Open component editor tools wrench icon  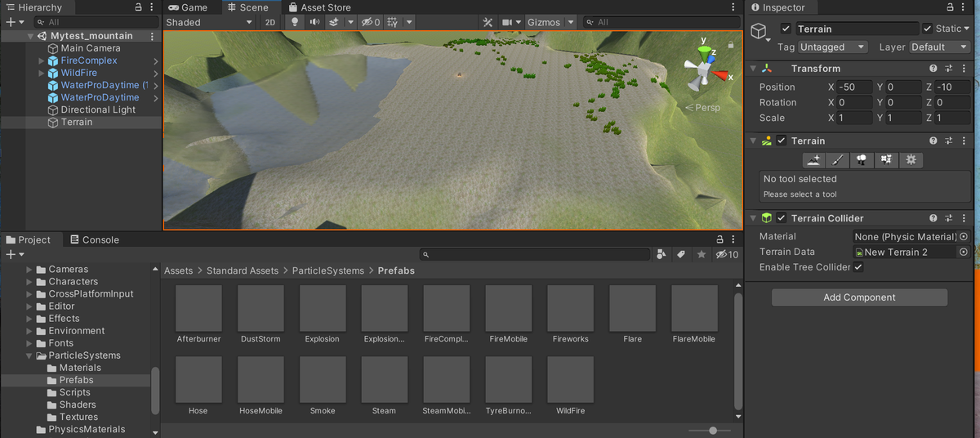pos(488,22)
